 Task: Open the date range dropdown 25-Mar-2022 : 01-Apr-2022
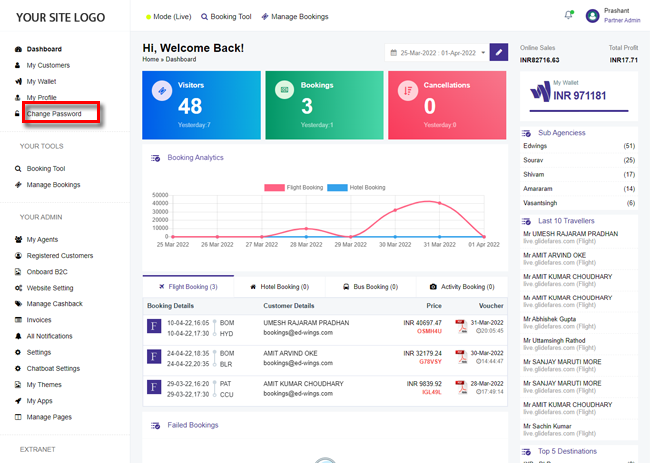point(437,53)
